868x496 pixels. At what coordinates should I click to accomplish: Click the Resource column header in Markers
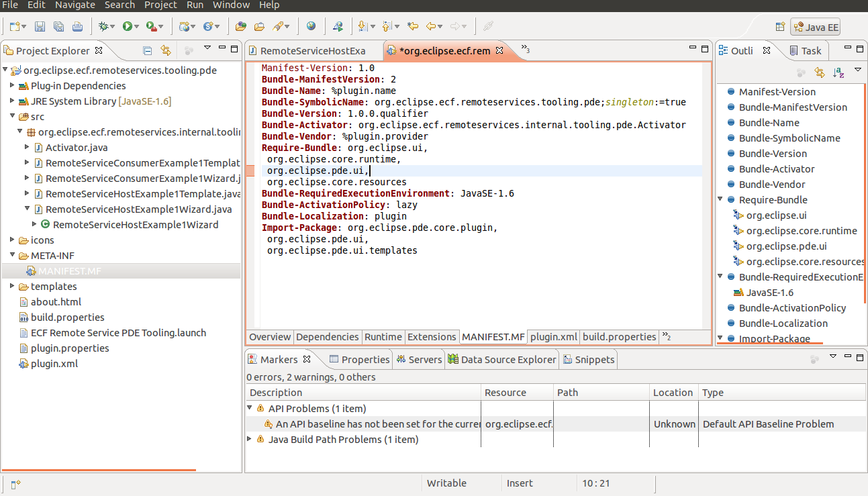[505, 393]
